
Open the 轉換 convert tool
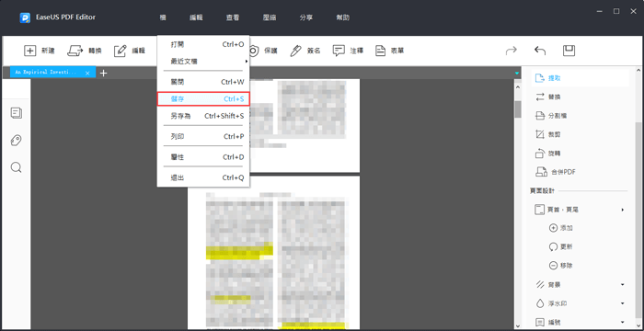(85, 51)
